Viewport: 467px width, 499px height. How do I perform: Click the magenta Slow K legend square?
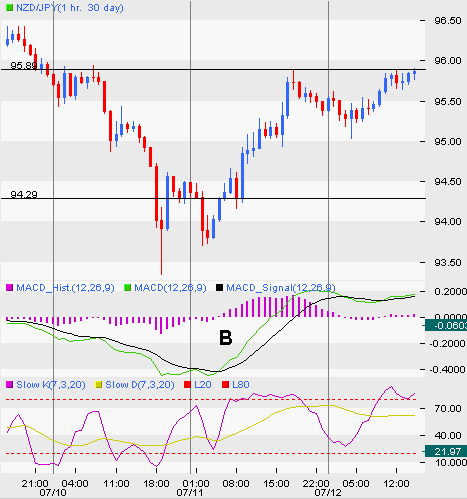[x=9, y=385]
